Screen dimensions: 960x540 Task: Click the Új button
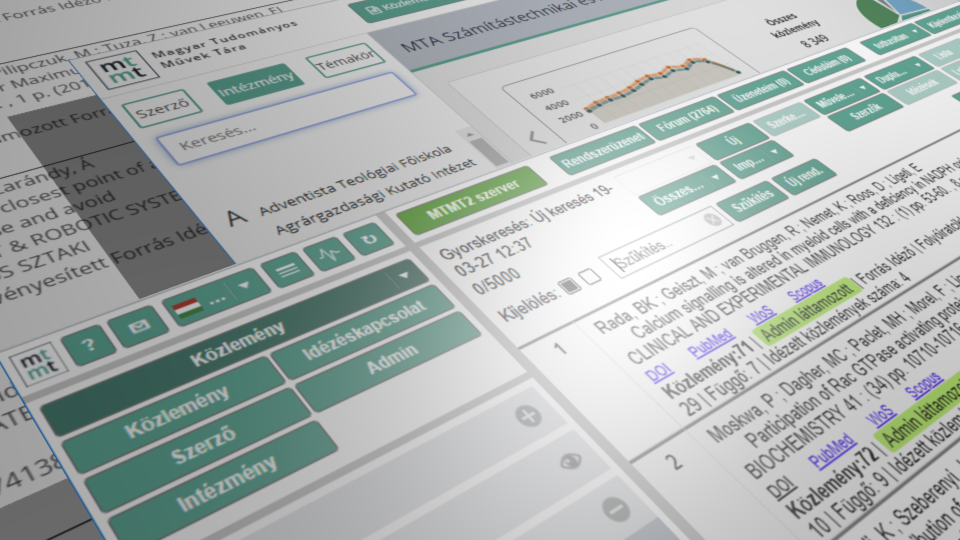tap(732, 141)
